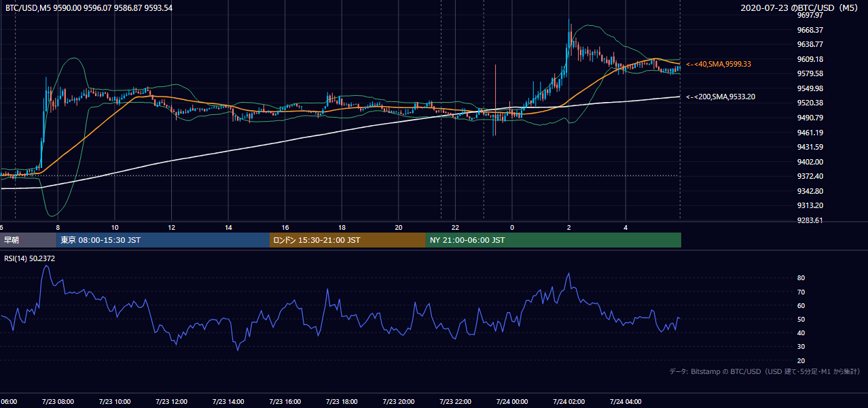Select the 40 SMA label reading 9599.33
The height and width of the screenshot is (408, 868).
pos(718,64)
